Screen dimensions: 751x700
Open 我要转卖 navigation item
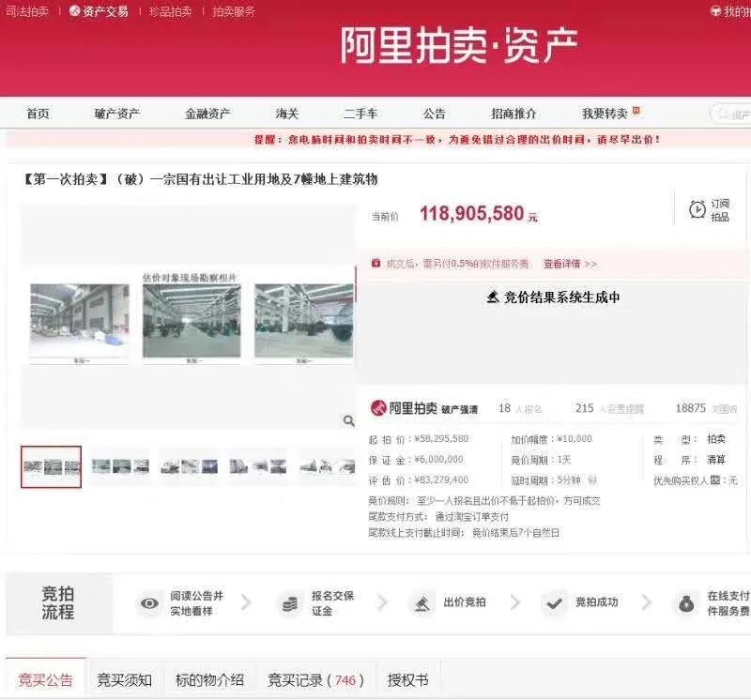point(605,114)
